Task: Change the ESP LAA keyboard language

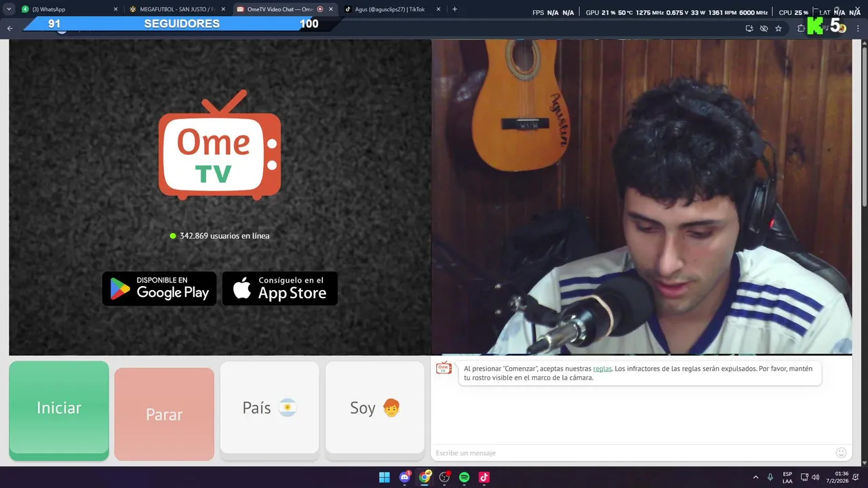Action: point(787,477)
